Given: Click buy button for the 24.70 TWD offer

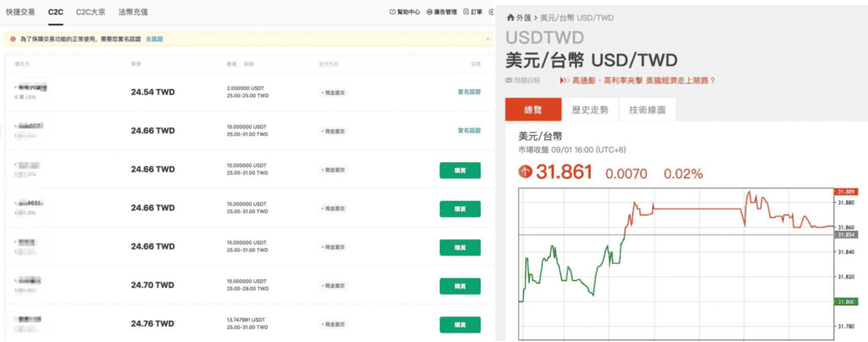Looking at the screenshot, I should tap(460, 286).
